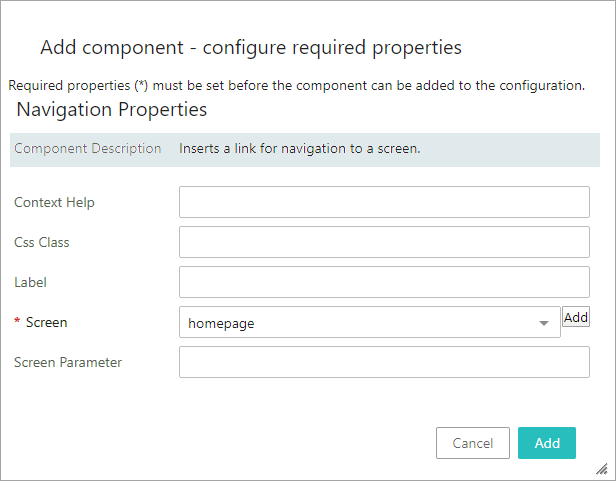Click the teal Add button
The height and width of the screenshot is (481, 616).
[547, 443]
